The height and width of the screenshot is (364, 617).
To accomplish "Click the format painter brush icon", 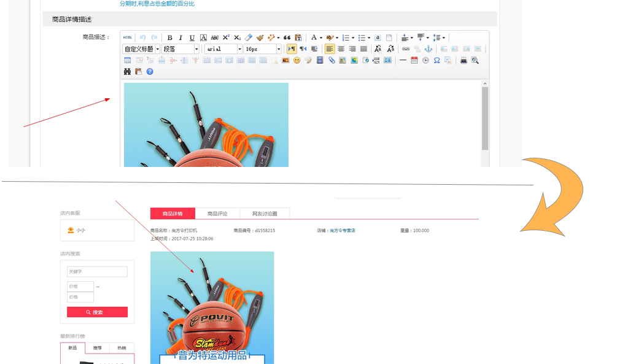I will click(260, 38).
